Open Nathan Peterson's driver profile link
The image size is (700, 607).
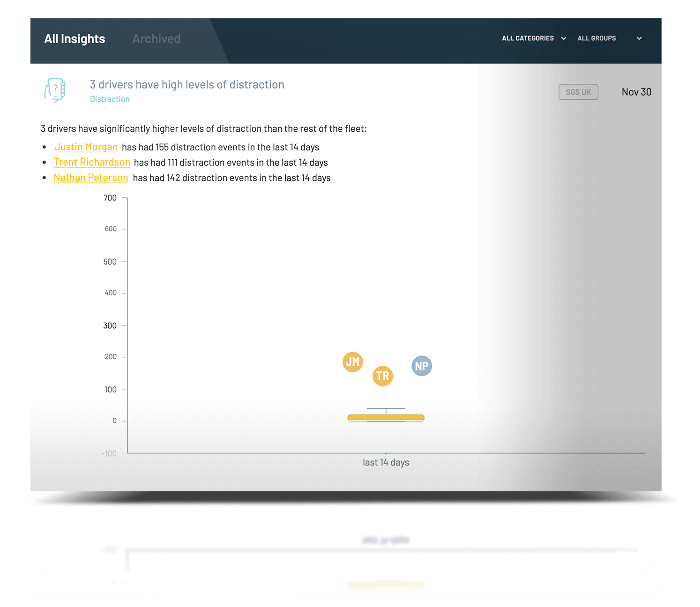click(91, 178)
